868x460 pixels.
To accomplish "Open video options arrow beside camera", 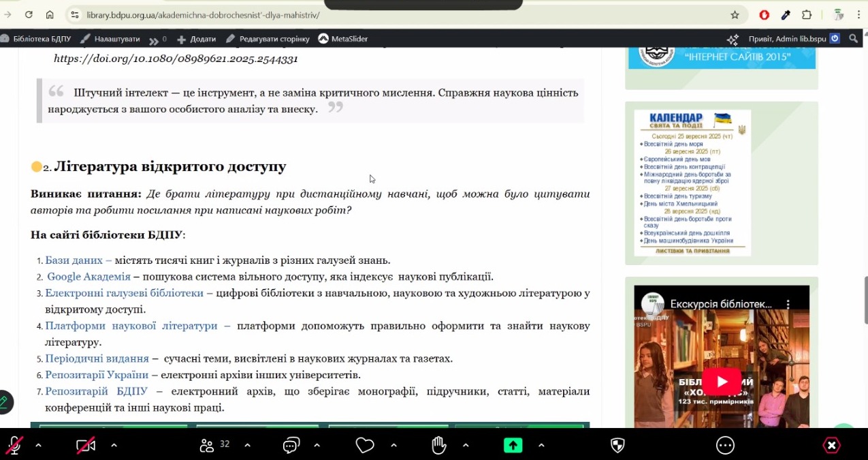I will tap(114, 445).
